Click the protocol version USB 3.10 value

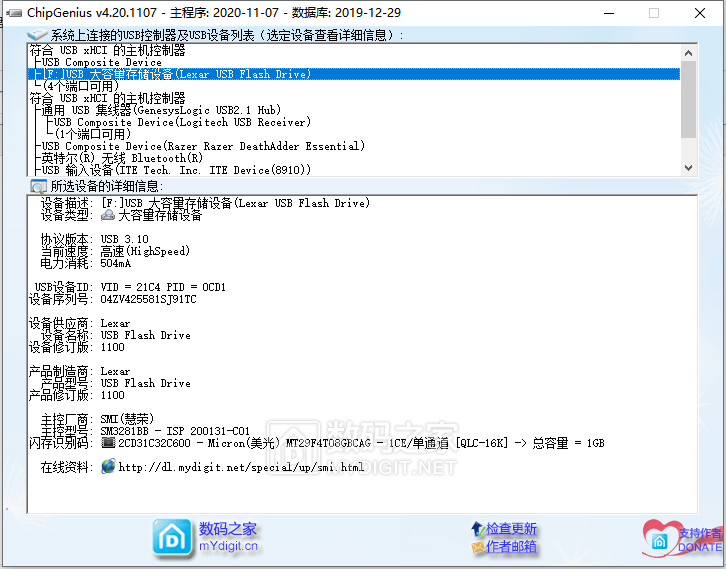pyautogui.click(x=125, y=239)
